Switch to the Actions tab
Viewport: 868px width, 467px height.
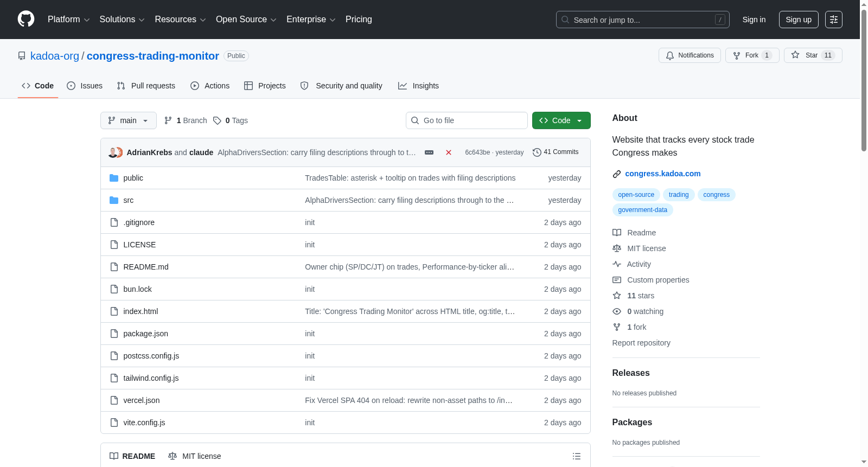point(210,86)
